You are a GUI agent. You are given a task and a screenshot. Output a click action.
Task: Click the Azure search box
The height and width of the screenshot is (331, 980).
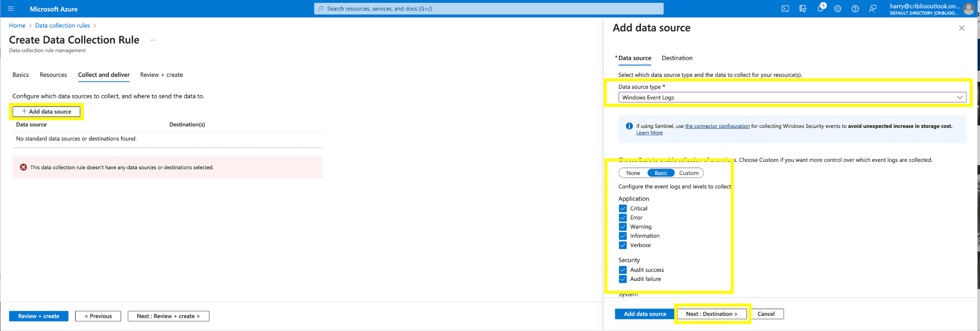tap(489, 9)
